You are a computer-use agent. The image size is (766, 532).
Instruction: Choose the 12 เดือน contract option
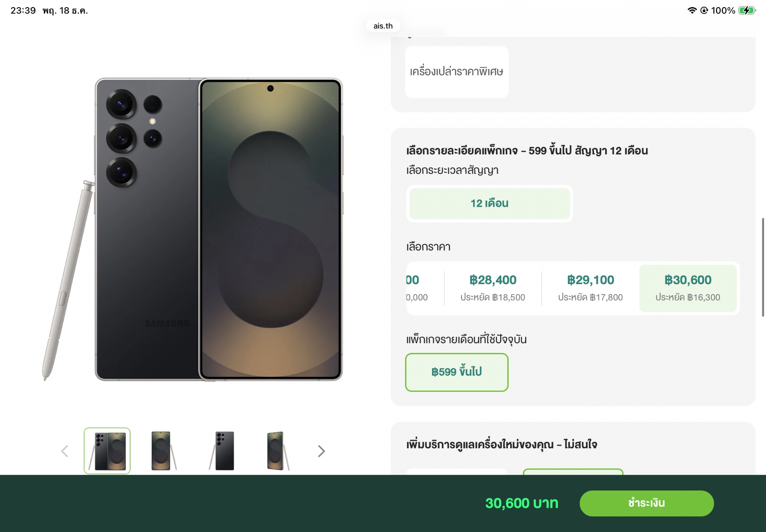pyautogui.click(x=489, y=203)
